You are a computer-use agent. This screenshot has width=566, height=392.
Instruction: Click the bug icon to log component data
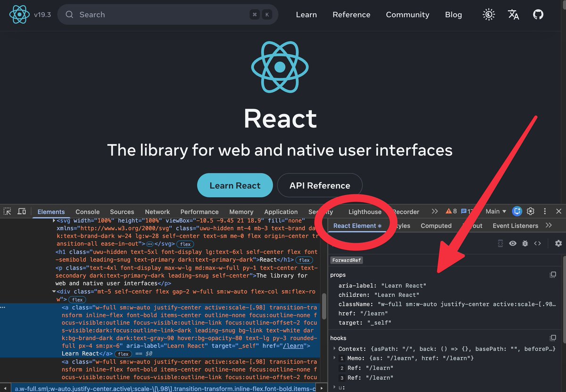525,243
